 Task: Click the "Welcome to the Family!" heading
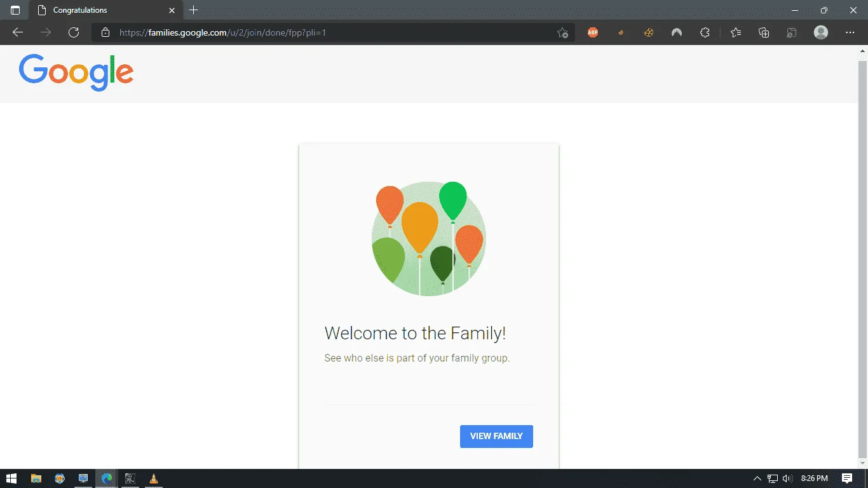click(416, 333)
